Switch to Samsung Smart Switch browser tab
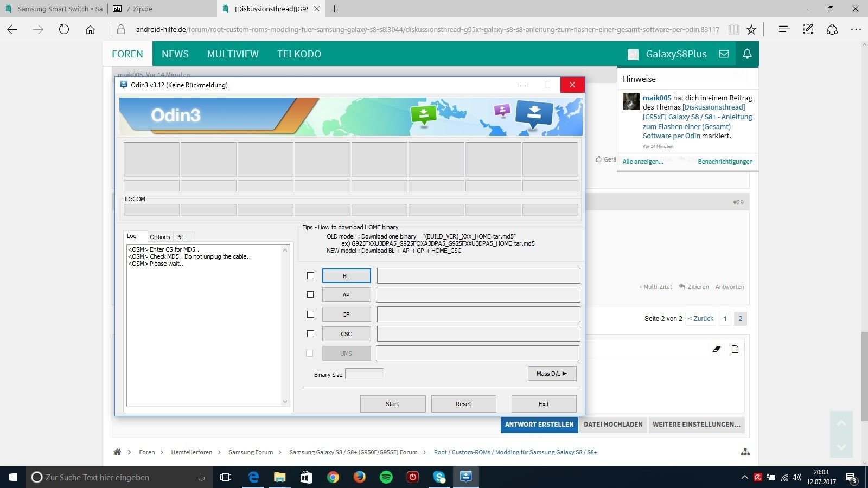This screenshot has height=488, width=868. pyautogui.click(x=54, y=9)
